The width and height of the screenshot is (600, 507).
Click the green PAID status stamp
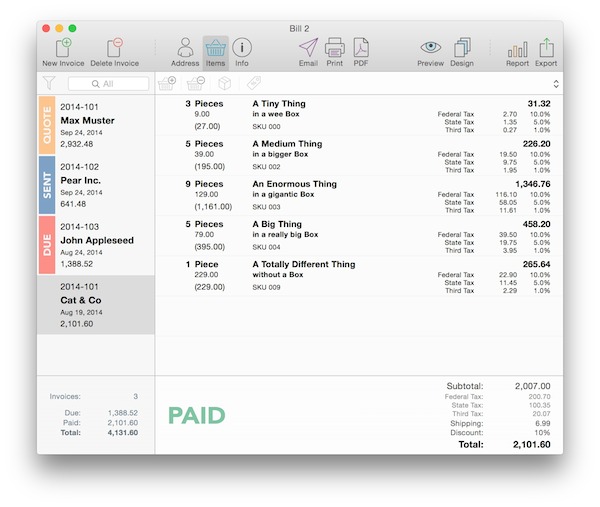(x=196, y=415)
